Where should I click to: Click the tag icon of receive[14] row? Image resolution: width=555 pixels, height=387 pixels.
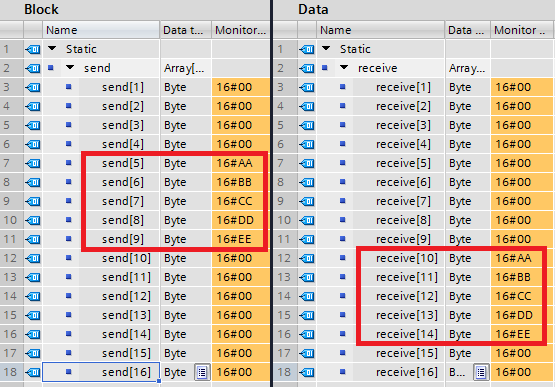click(307, 334)
